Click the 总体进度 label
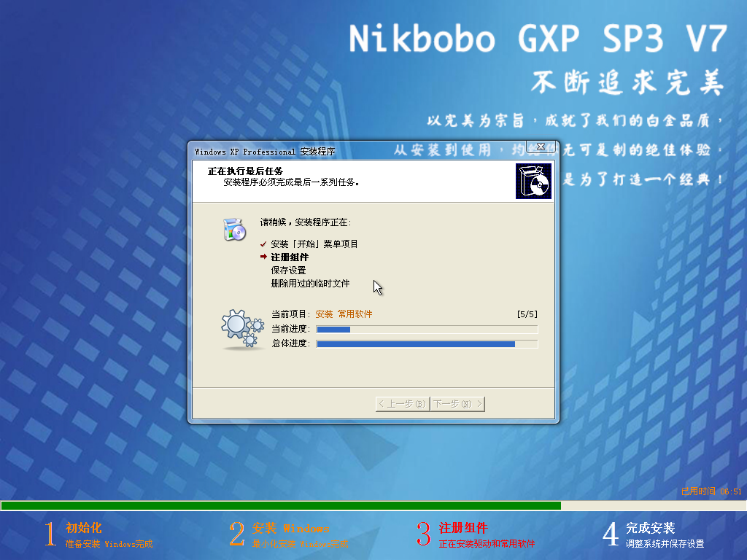Screen dimensions: 747x560 290,343
